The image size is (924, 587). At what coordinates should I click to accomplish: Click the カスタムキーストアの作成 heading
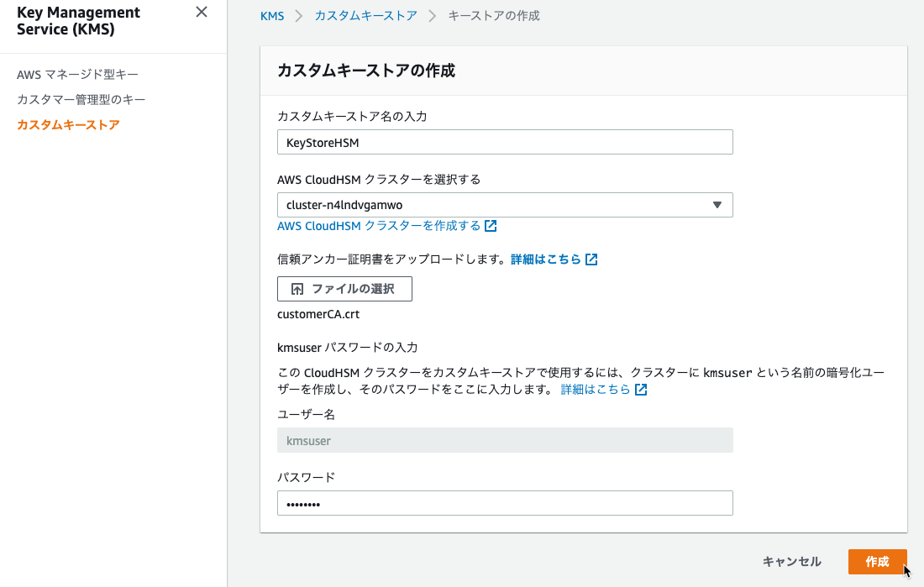366,71
